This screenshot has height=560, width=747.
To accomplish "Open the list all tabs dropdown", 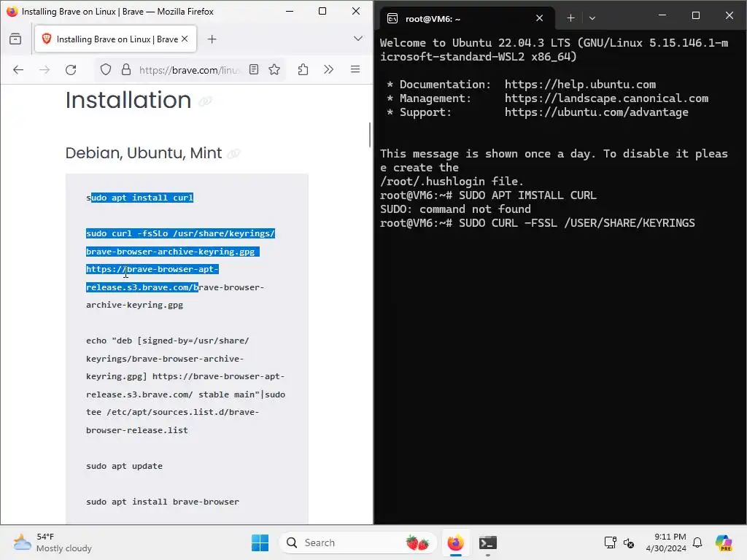I will click(357, 39).
